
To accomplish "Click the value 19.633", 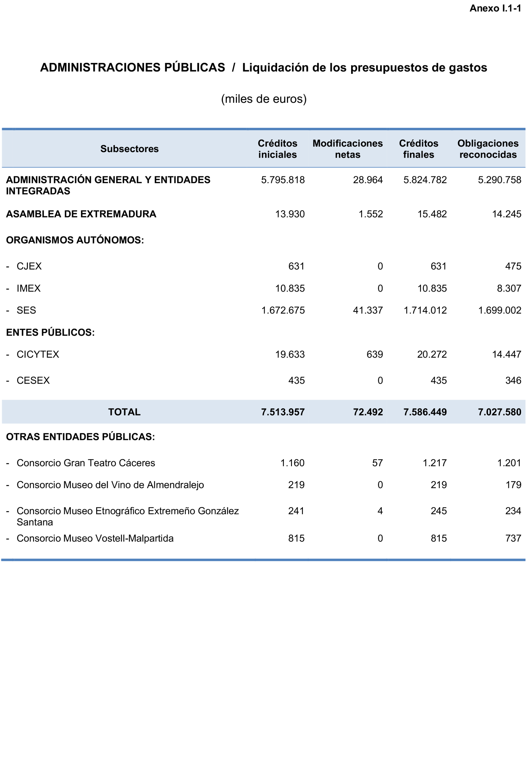I will pos(290,355).
